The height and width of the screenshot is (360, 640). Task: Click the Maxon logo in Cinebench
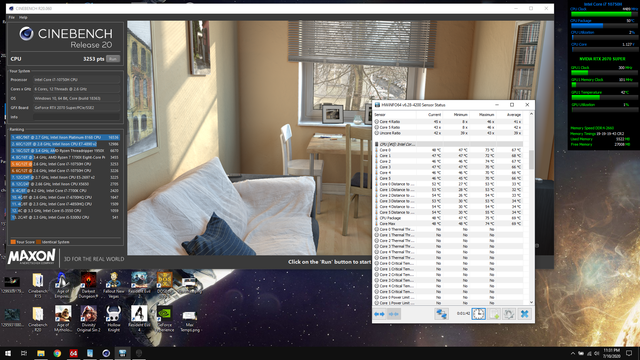[31, 257]
